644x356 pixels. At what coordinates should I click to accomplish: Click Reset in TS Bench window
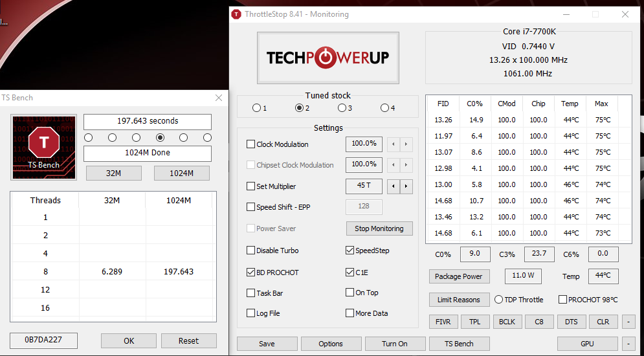click(188, 341)
